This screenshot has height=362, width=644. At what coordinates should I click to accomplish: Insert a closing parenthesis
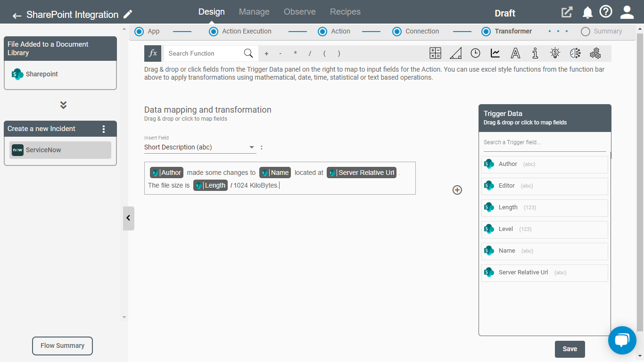tap(339, 54)
